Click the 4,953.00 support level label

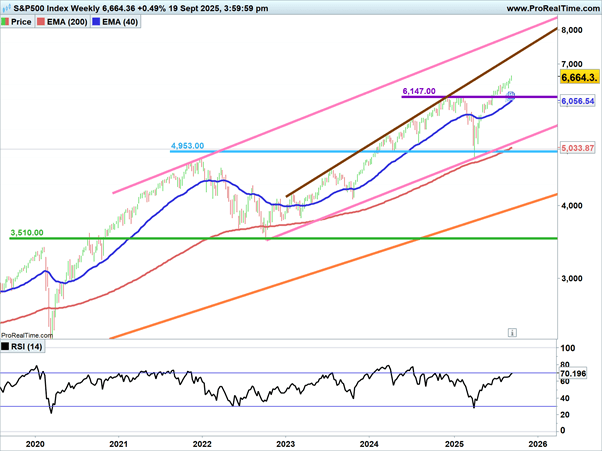[187, 146]
